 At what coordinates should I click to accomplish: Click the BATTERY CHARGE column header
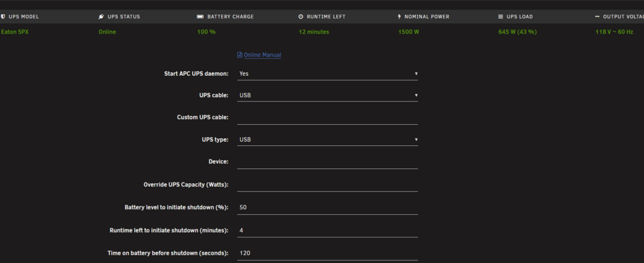(231, 17)
